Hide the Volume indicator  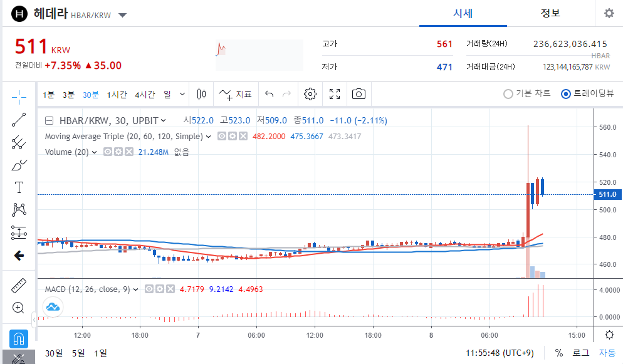pos(108,152)
